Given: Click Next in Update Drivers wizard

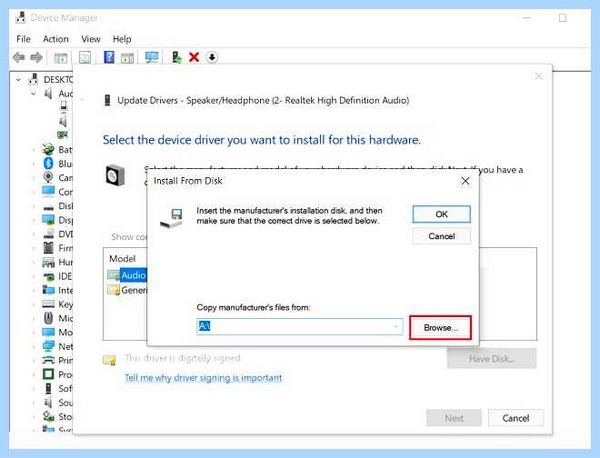Looking at the screenshot, I should click(x=454, y=418).
